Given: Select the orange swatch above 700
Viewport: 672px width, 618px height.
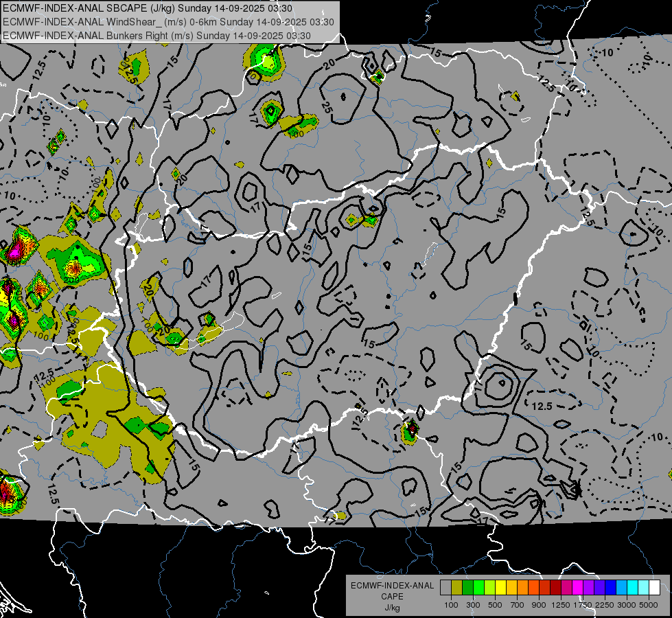Looking at the screenshot, I should coord(522,588).
